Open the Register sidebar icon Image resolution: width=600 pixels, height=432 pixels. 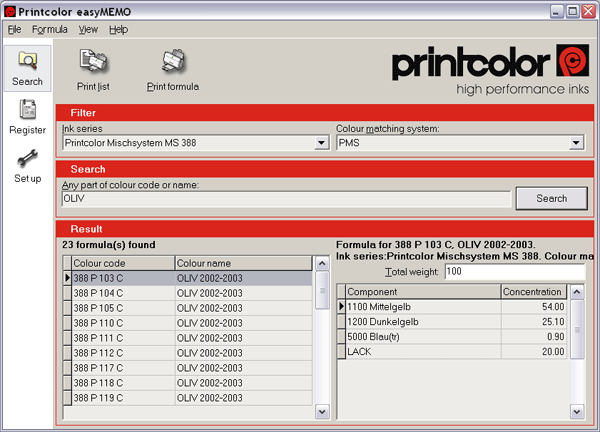pyautogui.click(x=27, y=116)
